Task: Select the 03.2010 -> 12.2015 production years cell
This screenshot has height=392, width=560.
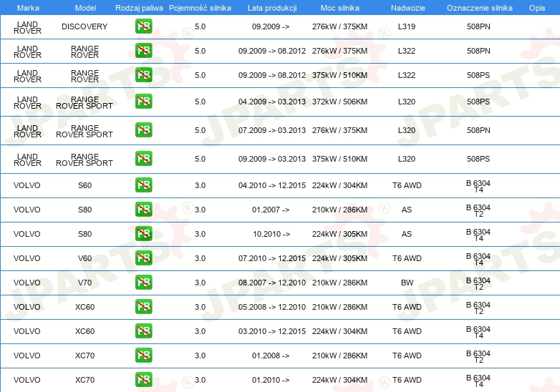Action: pos(272,331)
